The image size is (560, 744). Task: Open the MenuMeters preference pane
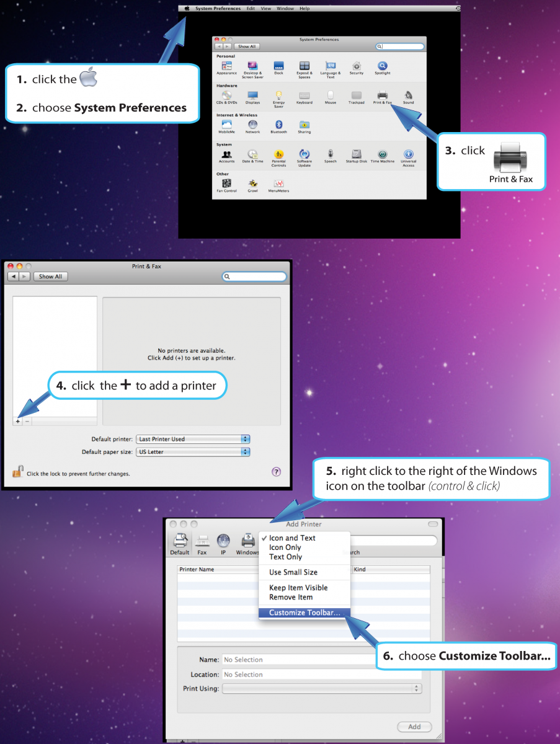click(278, 185)
